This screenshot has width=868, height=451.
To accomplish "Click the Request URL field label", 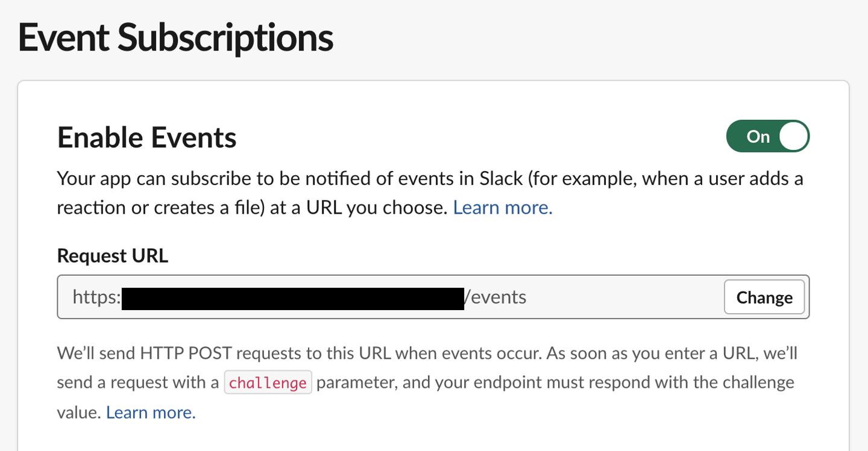I will coord(112,256).
